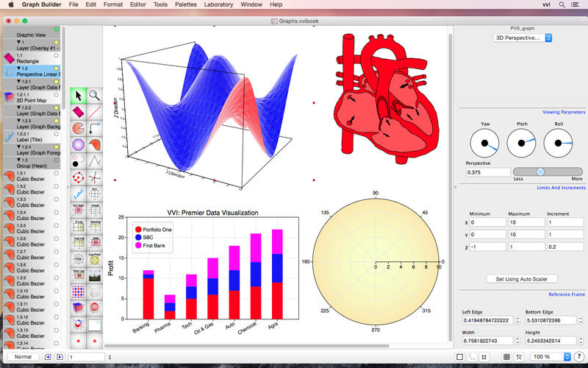Pick the red line tool

point(95,112)
